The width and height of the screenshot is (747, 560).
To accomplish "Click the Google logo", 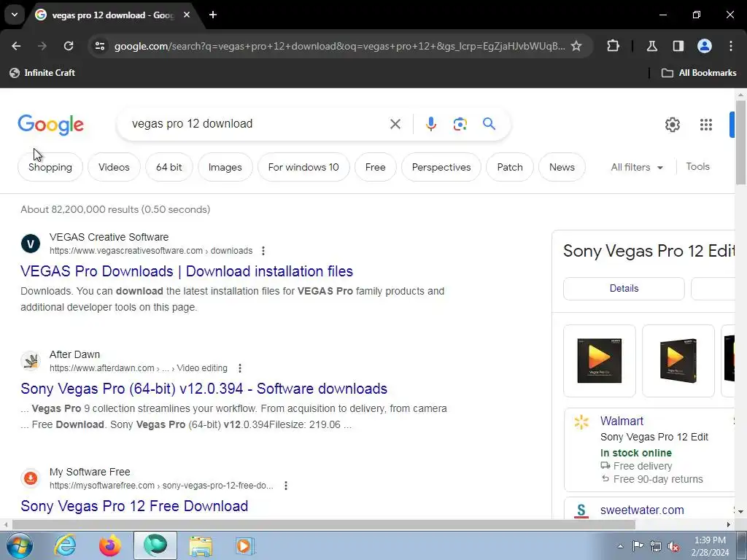I will pos(51,125).
